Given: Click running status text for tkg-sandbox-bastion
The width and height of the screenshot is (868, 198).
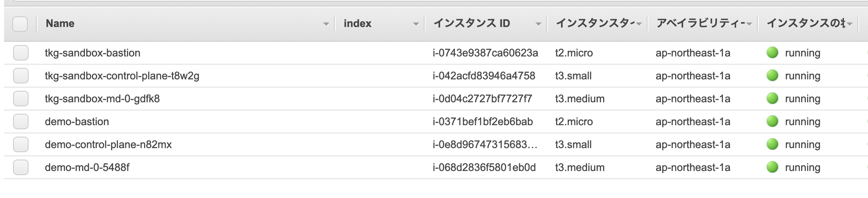Looking at the screenshot, I should tap(803, 53).
